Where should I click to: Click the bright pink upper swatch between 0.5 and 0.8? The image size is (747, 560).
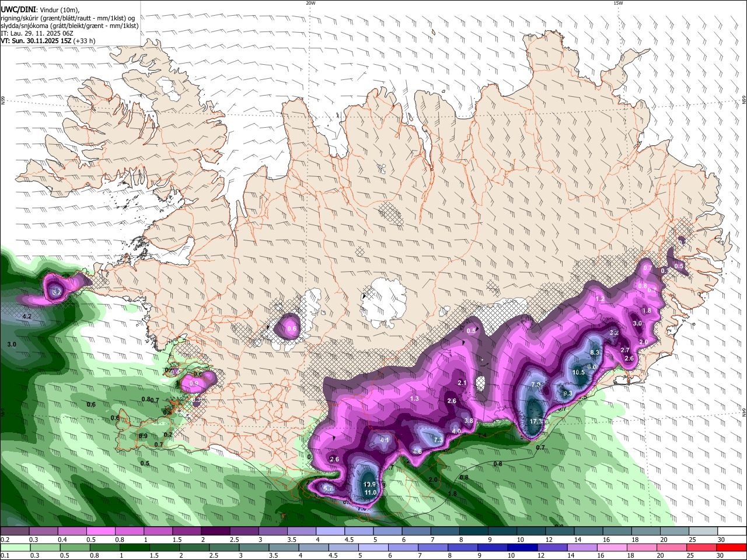click(x=101, y=531)
